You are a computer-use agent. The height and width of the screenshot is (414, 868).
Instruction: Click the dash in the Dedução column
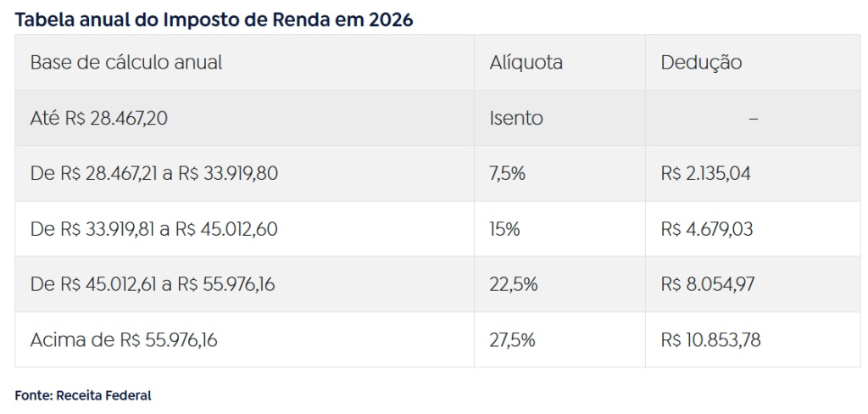(753, 119)
